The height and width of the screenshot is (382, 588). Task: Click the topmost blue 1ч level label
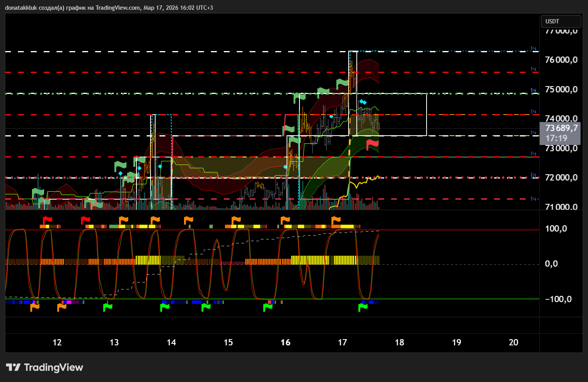coord(533,49)
